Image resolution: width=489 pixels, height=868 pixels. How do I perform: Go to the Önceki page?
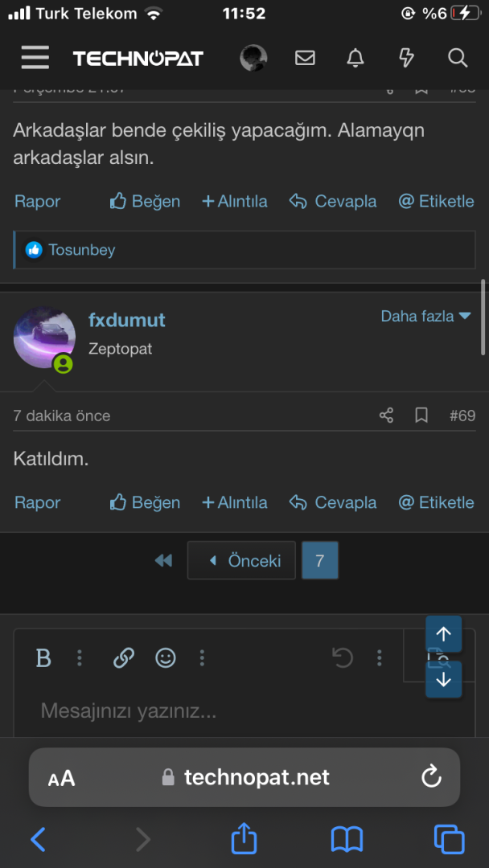[x=242, y=561]
